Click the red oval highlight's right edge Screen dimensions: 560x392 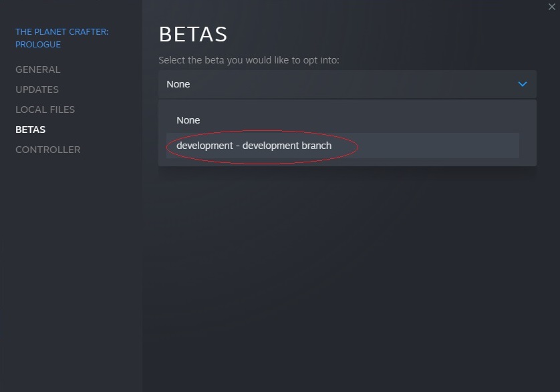point(359,146)
